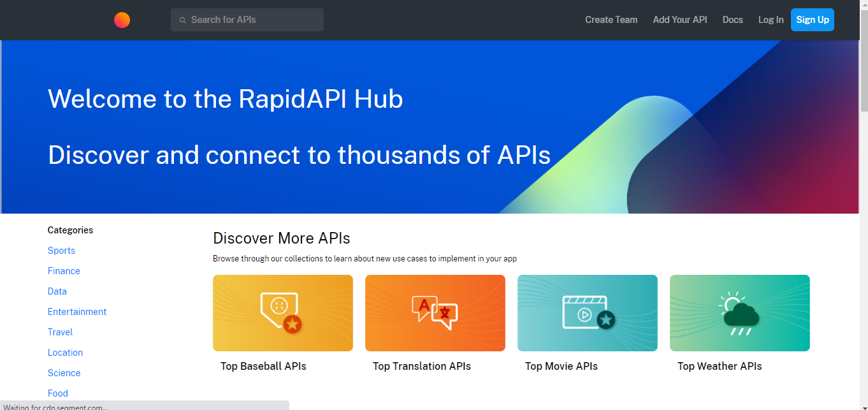Focus the Search for APIs field
Viewport: 868px width, 410px height.
(247, 20)
